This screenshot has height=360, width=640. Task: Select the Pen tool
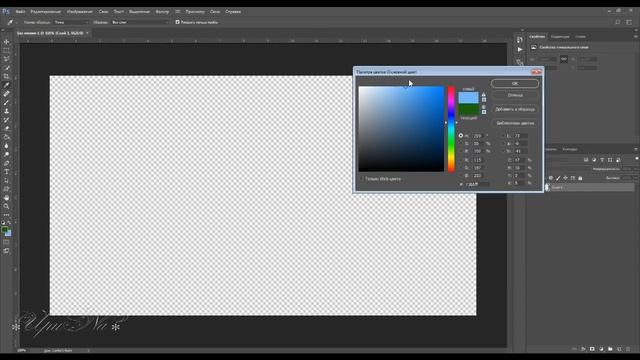7,163
